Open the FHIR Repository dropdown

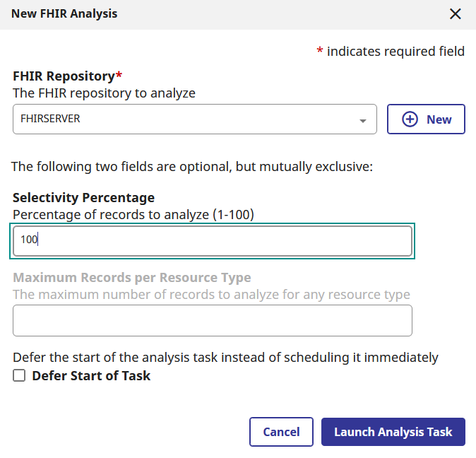click(x=195, y=119)
